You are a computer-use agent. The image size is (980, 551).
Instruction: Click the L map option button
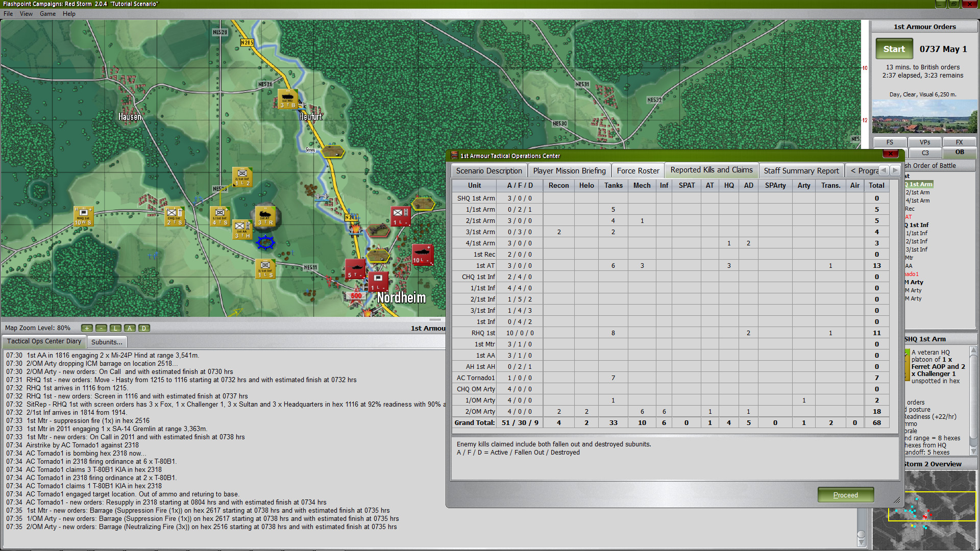pos(116,328)
